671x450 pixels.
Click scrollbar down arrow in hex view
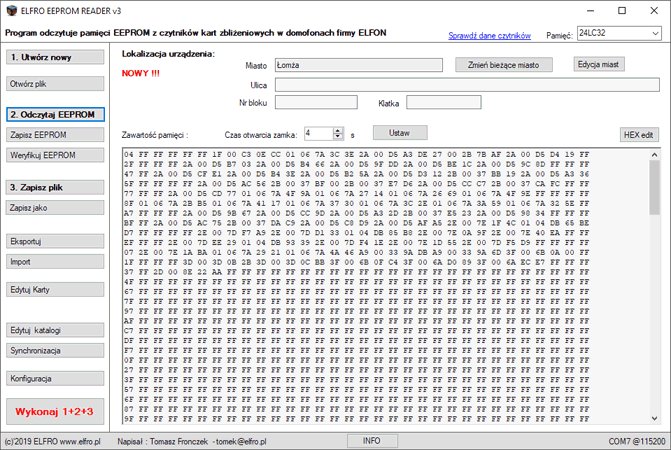(654, 418)
